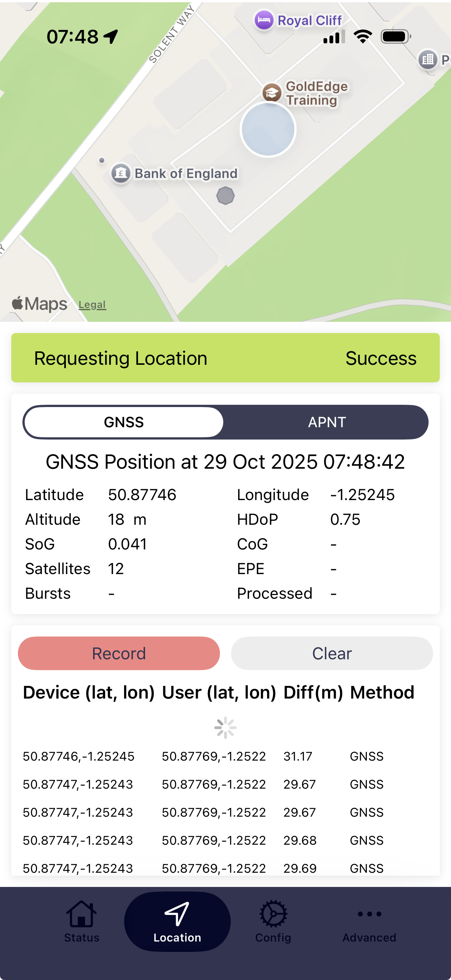Tap the location-services arrow in status bar
451x980 pixels.
(111, 37)
